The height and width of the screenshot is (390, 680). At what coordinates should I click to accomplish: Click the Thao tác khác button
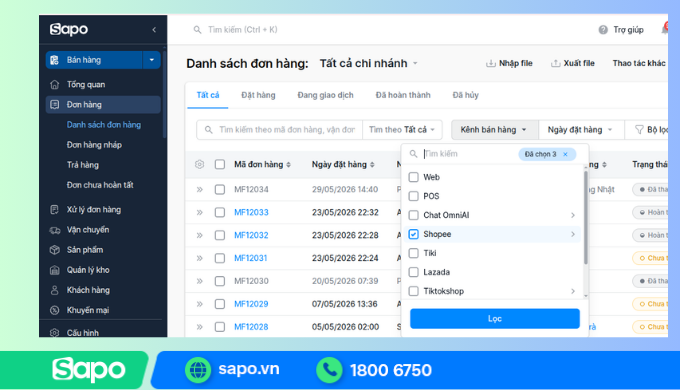coord(639,63)
